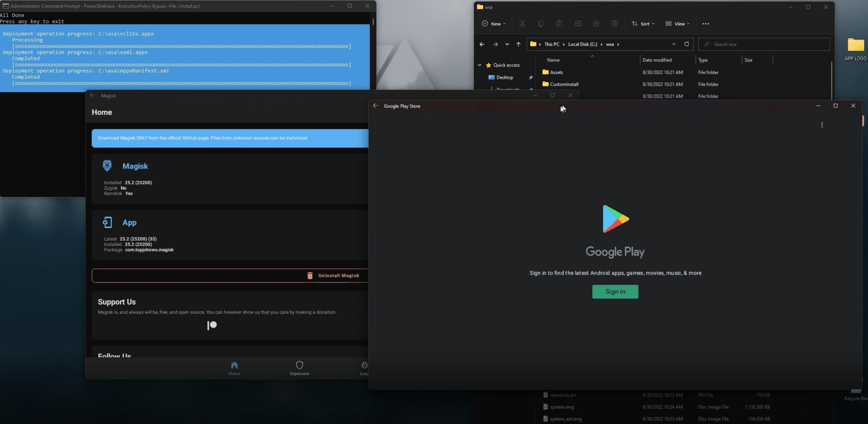Click the Refresh icon in File Explorer
The image size is (868, 424).
tap(687, 44)
